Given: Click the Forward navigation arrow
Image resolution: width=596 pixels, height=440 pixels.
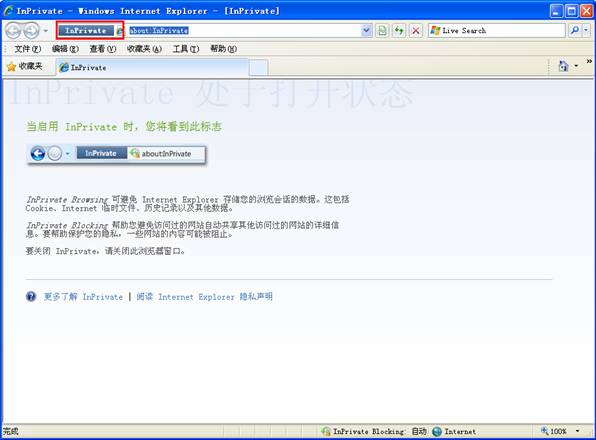Looking at the screenshot, I should tap(31, 30).
